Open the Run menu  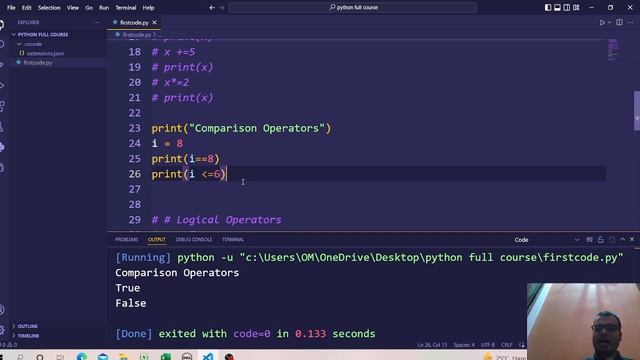pyautogui.click(x=104, y=7)
